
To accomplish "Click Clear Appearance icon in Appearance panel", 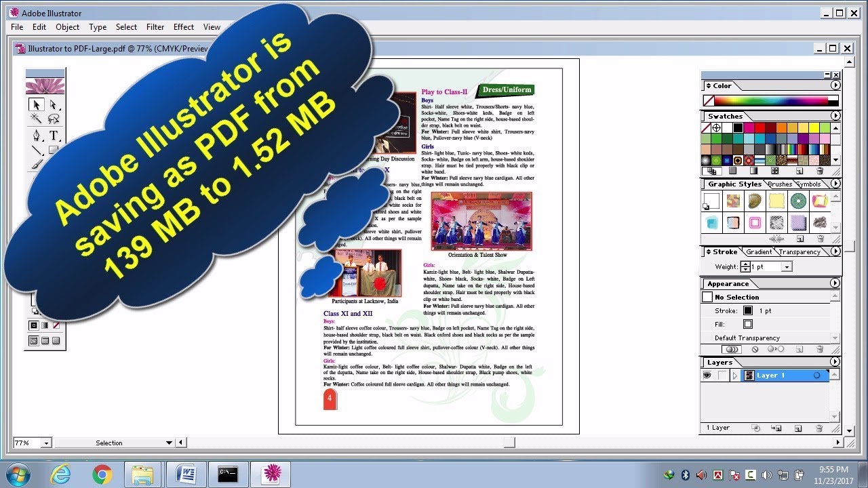I will (755, 349).
